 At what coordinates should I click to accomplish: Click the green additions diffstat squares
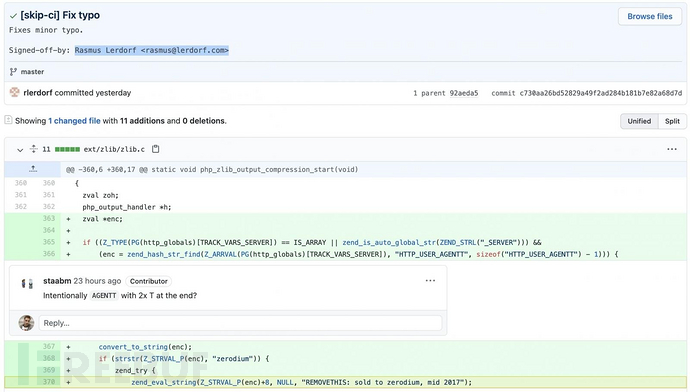tap(67, 149)
